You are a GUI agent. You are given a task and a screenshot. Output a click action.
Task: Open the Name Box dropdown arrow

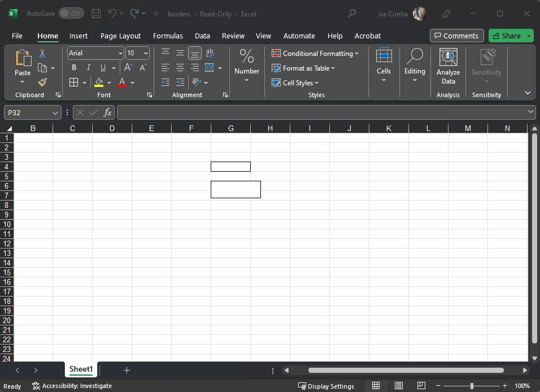(x=55, y=113)
